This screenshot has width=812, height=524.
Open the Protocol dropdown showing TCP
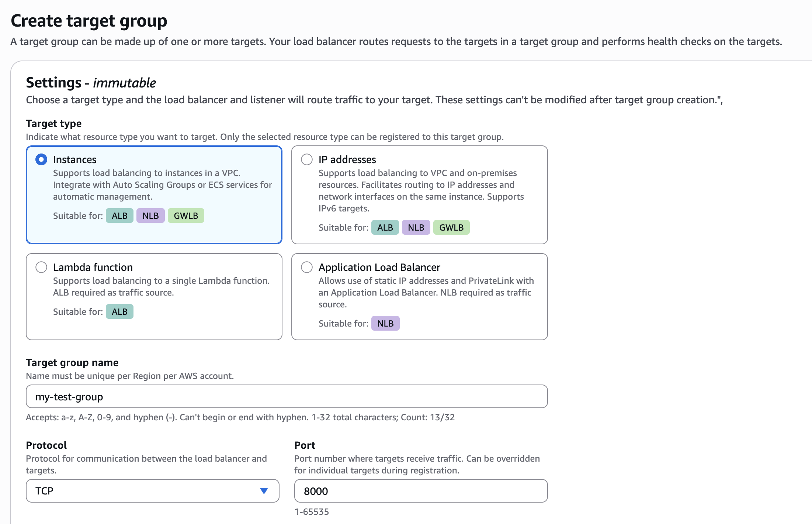coord(148,491)
